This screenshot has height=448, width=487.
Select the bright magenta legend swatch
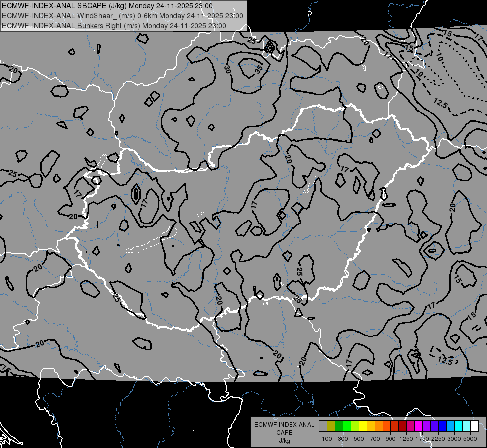(419, 426)
